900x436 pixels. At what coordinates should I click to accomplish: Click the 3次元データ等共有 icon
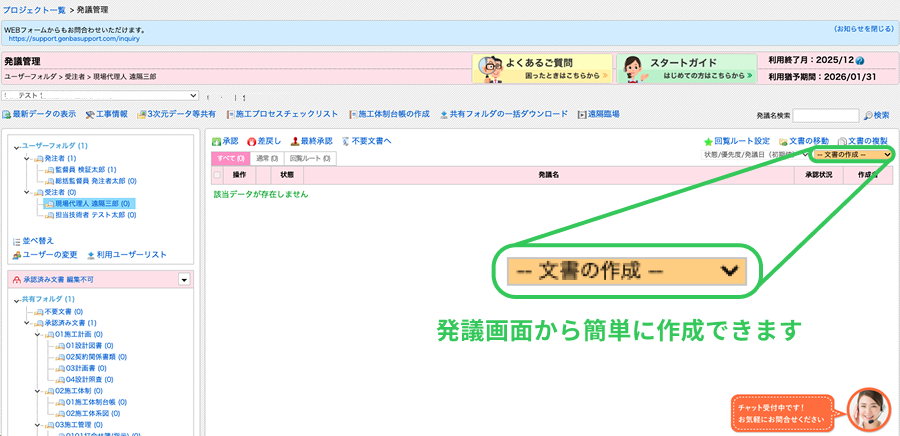[x=142, y=115]
